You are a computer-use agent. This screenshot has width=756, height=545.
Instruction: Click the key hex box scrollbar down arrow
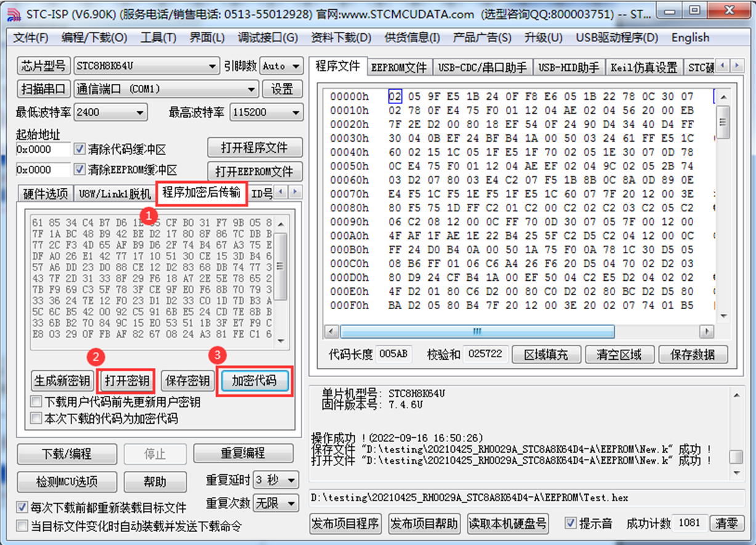[280, 341]
